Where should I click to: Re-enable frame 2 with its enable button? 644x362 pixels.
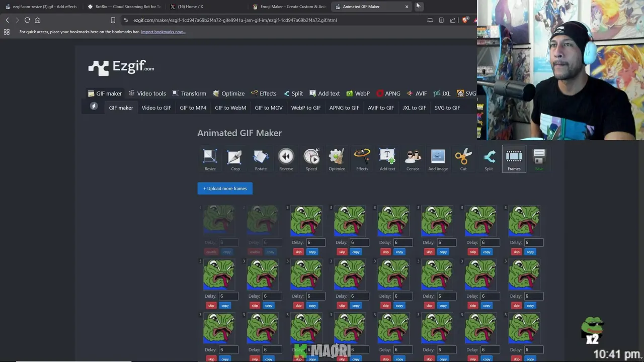(x=255, y=252)
